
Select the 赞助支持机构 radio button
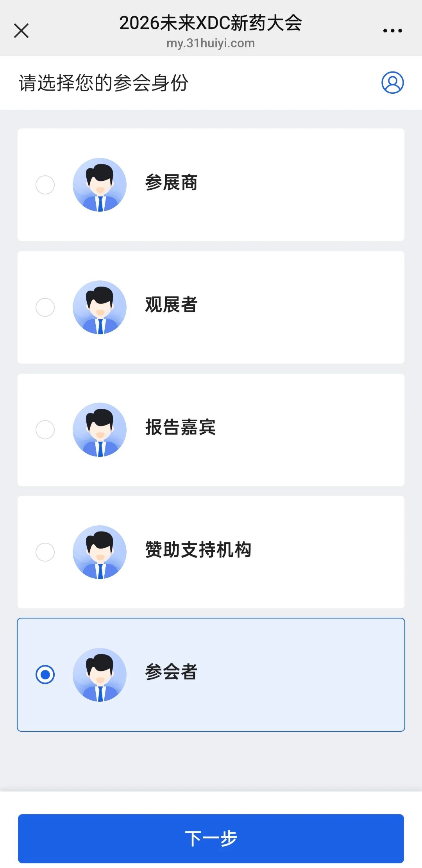click(x=45, y=552)
